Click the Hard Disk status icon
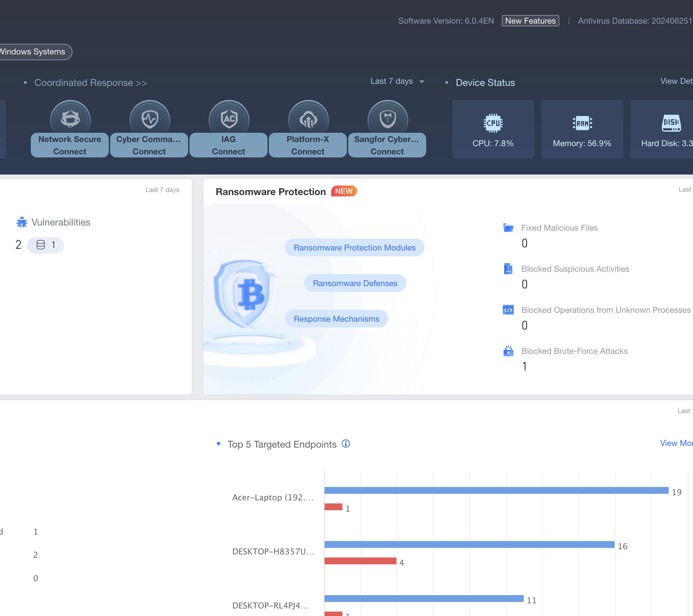Image resolution: width=693 pixels, height=616 pixels. 671,123
